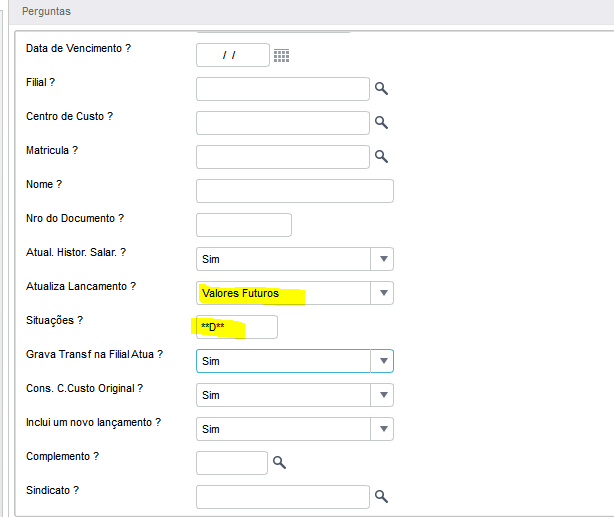This screenshot has width=614, height=517.
Task: Click the 'Situações ?' label
Action: pos(54,320)
